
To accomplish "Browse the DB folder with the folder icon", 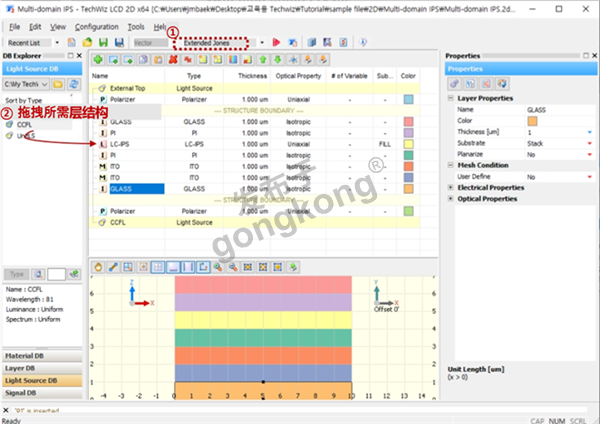I will (58, 84).
